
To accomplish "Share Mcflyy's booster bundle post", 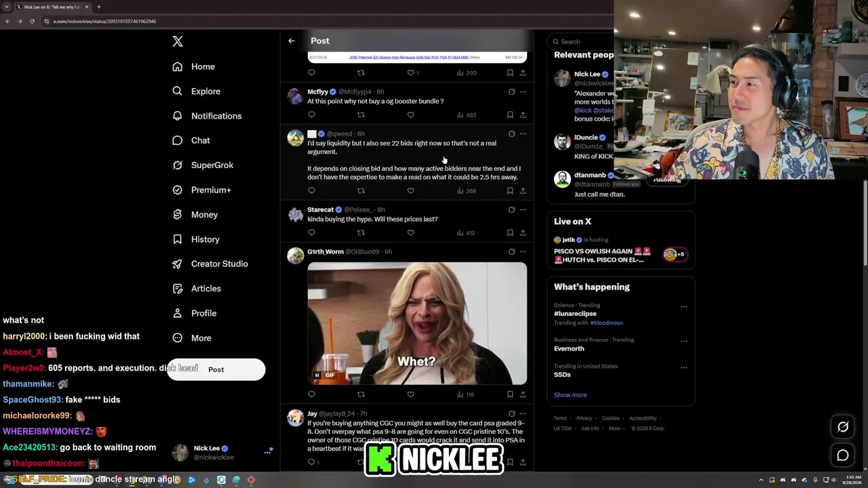I will (x=523, y=115).
